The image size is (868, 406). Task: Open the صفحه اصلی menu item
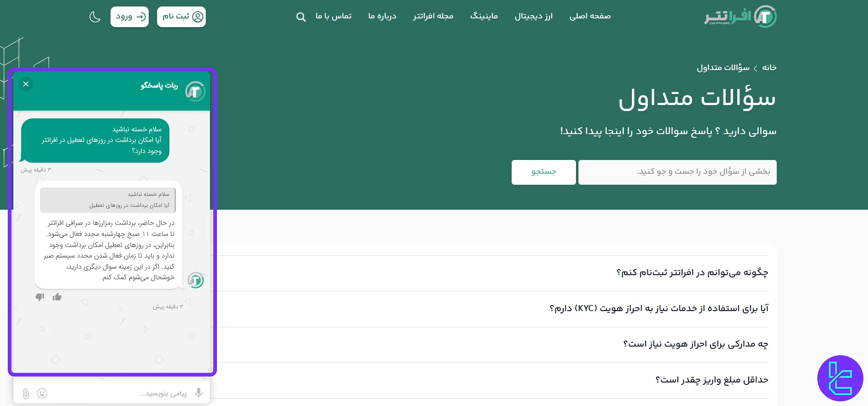(590, 16)
